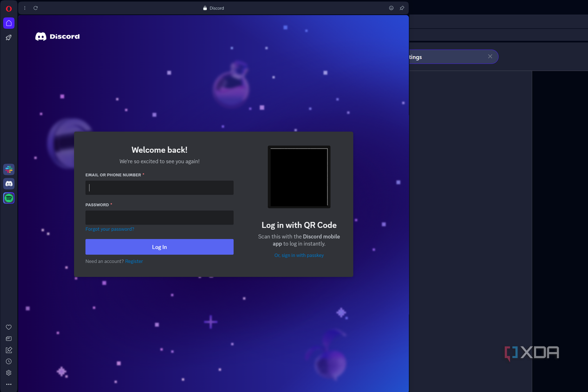Open the three-dot sidebar setup menu
This screenshot has height=392, width=588.
(9, 384)
